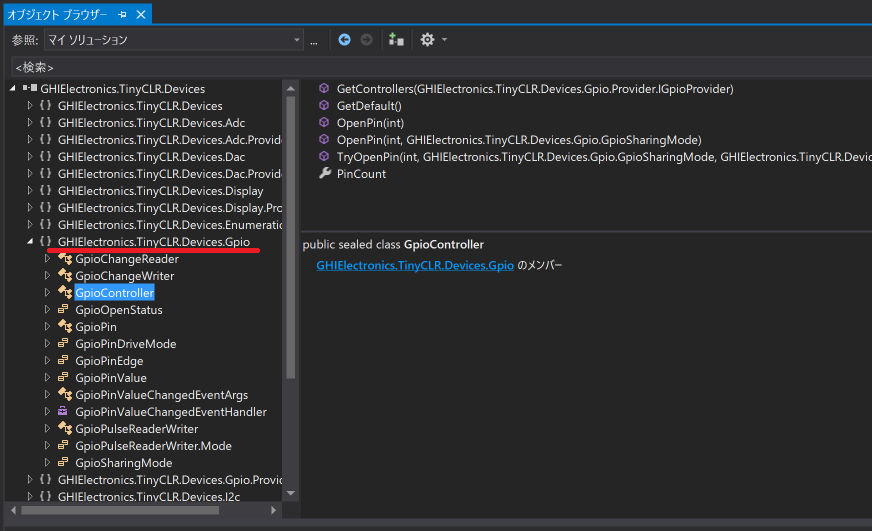Select GHIElectronics.TinyCLR.Devices.Display namespace
Image resolution: width=872 pixels, height=531 pixels.
pos(161,191)
